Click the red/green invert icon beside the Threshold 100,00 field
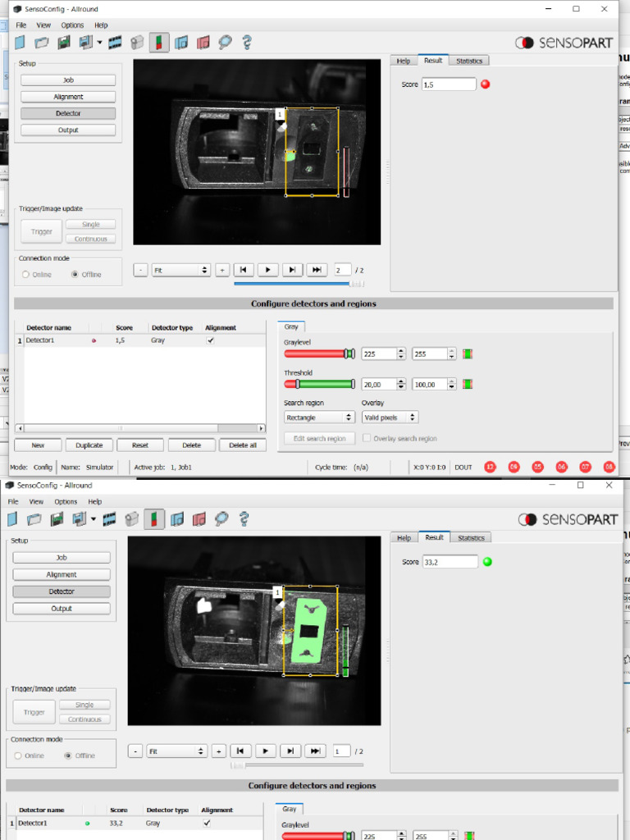 coord(468,384)
